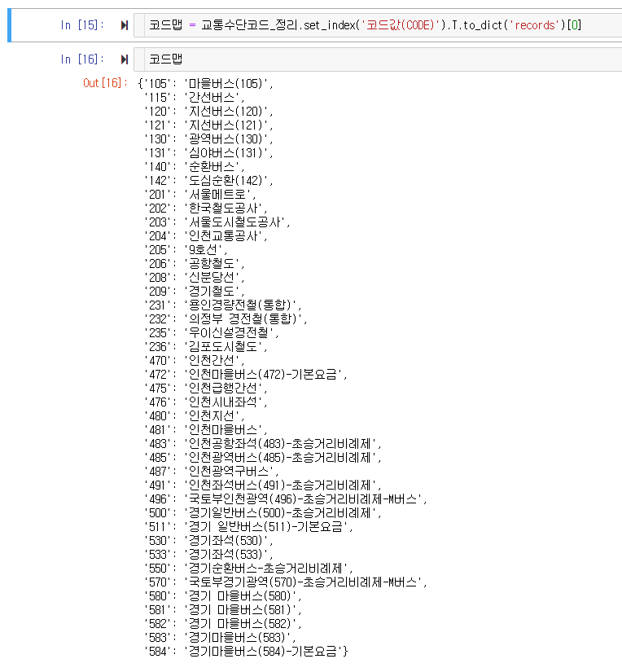Click the output line '481': '인천마을버스'
Viewport: 622px width, 672px height.
205,430
